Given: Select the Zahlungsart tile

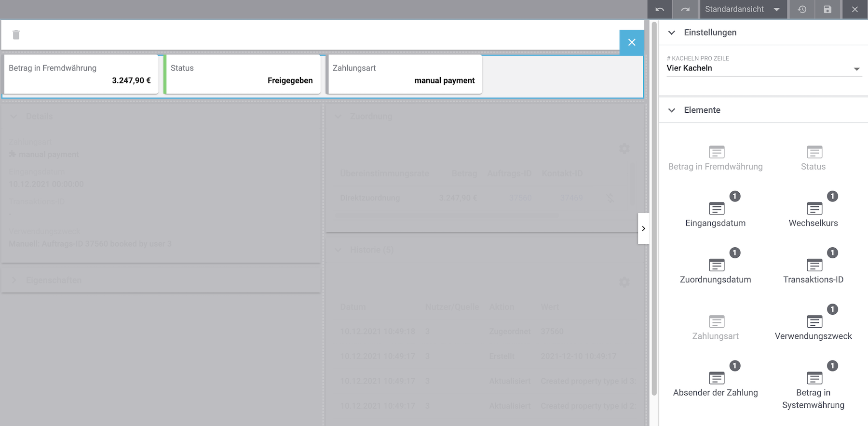Looking at the screenshot, I should pyautogui.click(x=404, y=74).
